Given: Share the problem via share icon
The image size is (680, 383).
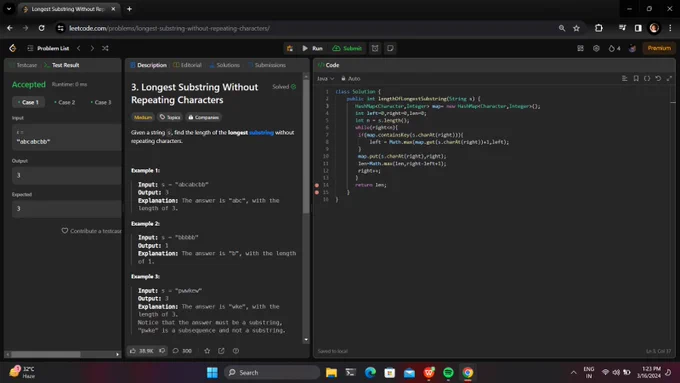Looking at the screenshot, I should 221,350.
